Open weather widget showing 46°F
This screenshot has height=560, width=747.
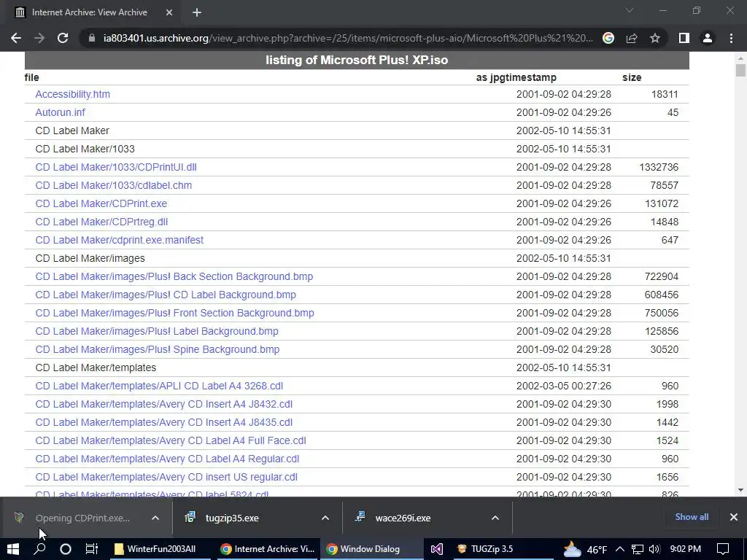click(x=585, y=549)
